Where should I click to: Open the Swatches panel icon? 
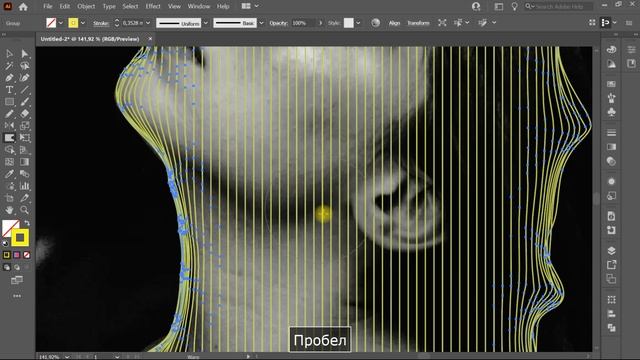pos(611,84)
